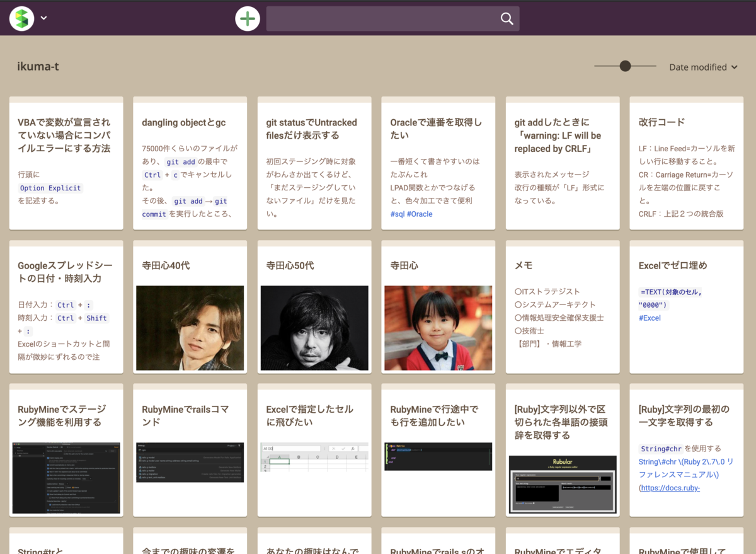Click the =TEXT(対象のセル, code text

[x=671, y=292]
